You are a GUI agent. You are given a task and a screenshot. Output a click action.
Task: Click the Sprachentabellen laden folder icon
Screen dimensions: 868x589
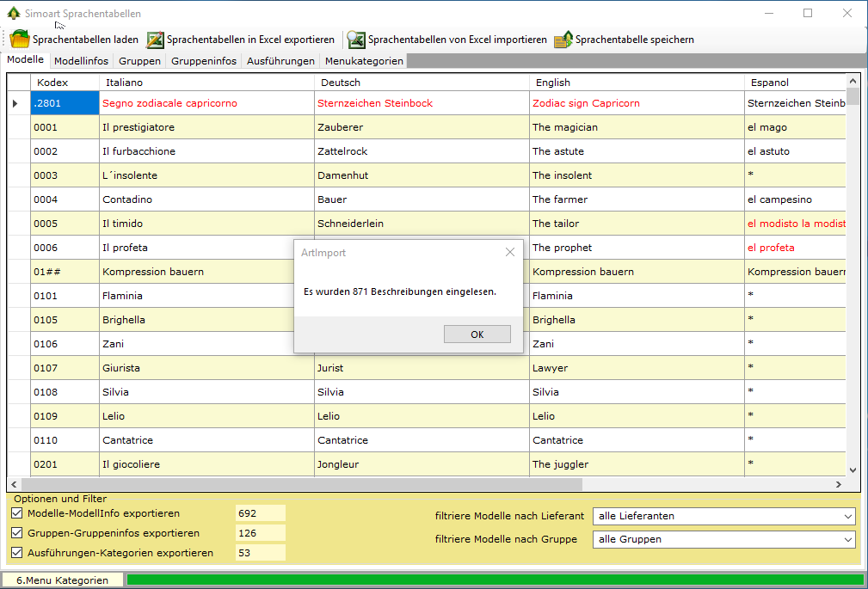[20, 40]
